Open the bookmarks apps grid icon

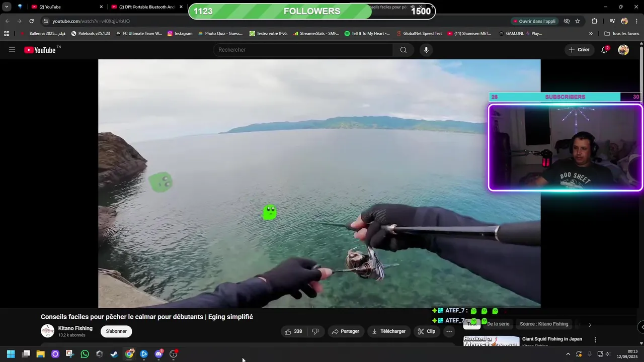point(7,34)
